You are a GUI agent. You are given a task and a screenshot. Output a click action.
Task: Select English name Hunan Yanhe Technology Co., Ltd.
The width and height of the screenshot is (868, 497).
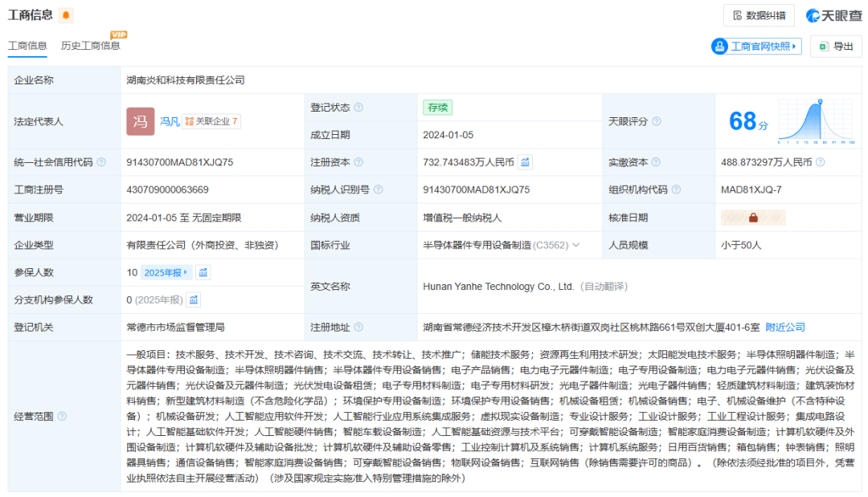(498, 287)
